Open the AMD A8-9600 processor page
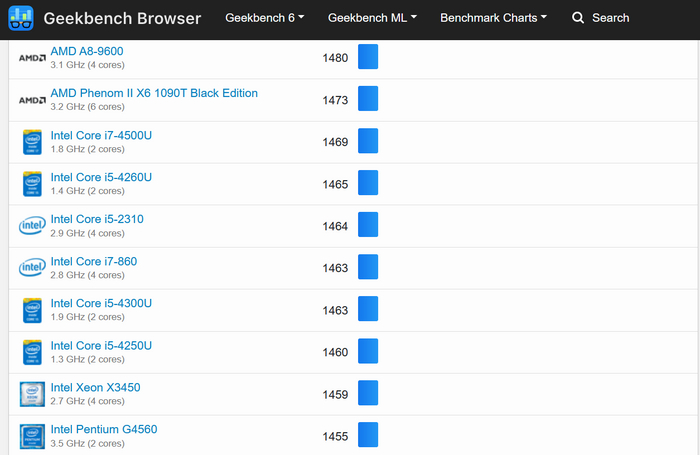The width and height of the screenshot is (700, 455). point(87,51)
